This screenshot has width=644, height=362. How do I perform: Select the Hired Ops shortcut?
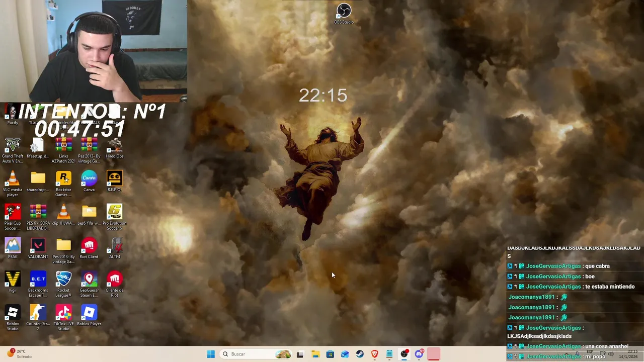click(115, 148)
